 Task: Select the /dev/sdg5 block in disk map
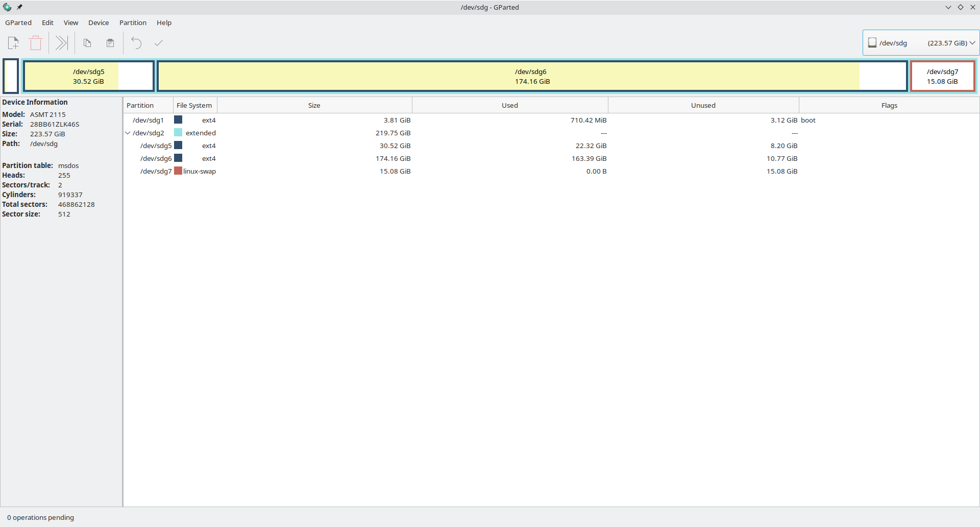pos(89,76)
